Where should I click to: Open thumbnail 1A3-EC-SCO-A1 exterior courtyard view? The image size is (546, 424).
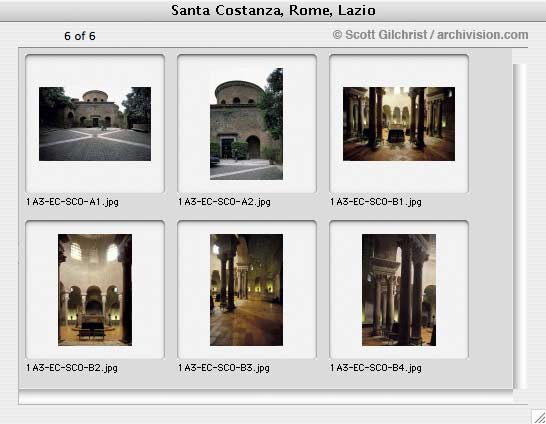[95, 124]
